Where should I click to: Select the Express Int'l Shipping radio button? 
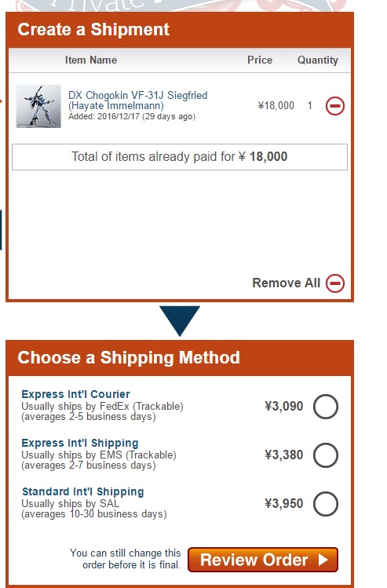tap(326, 455)
